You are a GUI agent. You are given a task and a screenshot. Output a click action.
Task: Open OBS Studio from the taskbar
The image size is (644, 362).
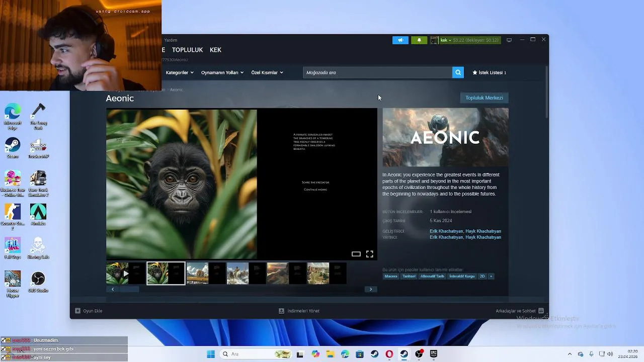pos(419,354)
